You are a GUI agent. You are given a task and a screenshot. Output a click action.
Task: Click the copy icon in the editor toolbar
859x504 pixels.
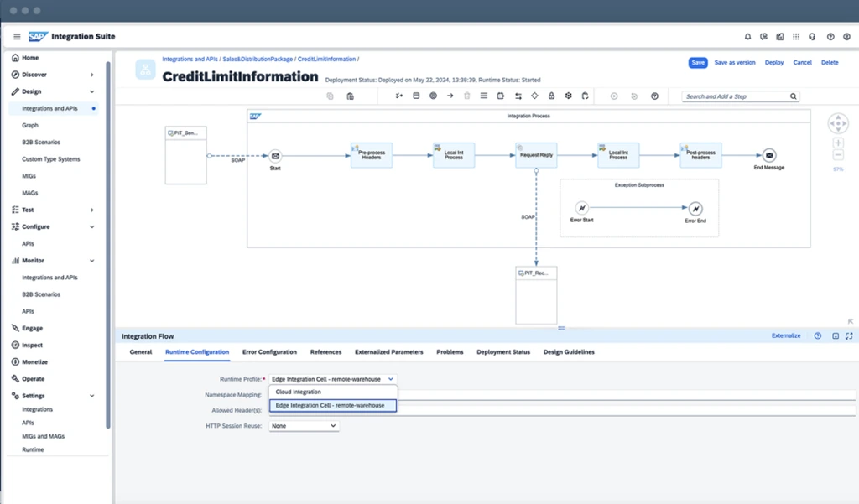(330, 96)
